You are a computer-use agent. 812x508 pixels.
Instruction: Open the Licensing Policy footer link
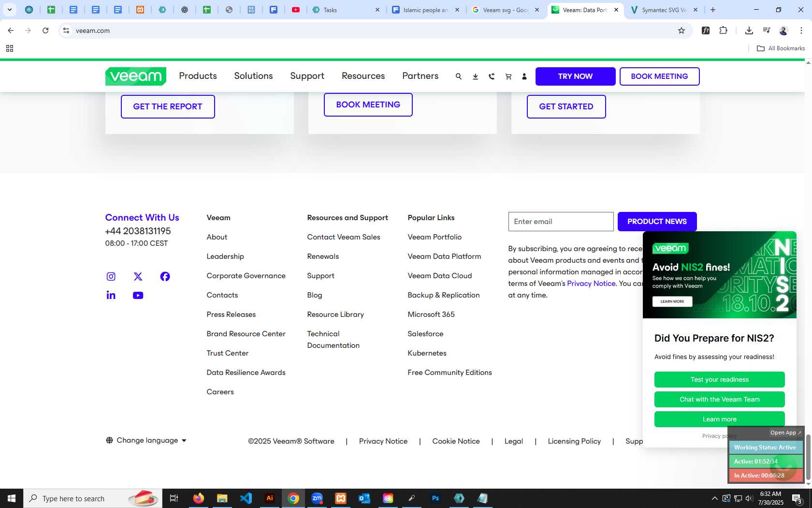coord(574,441)
